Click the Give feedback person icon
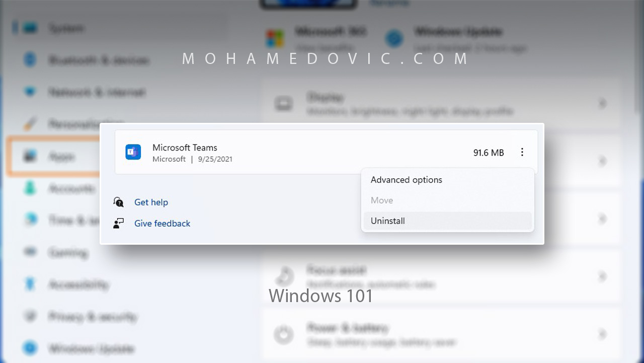The width and height of the screenshot is (644, 363). [119, 224]
